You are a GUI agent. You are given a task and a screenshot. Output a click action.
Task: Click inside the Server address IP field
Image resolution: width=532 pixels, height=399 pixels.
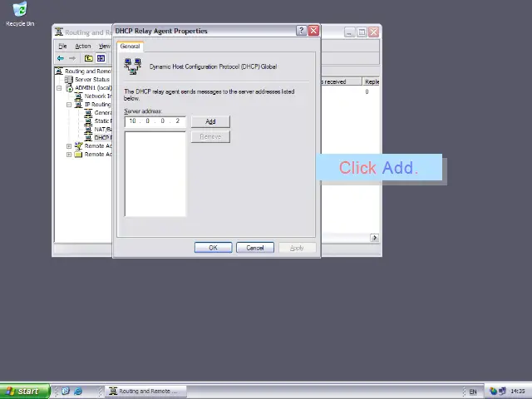155,121
